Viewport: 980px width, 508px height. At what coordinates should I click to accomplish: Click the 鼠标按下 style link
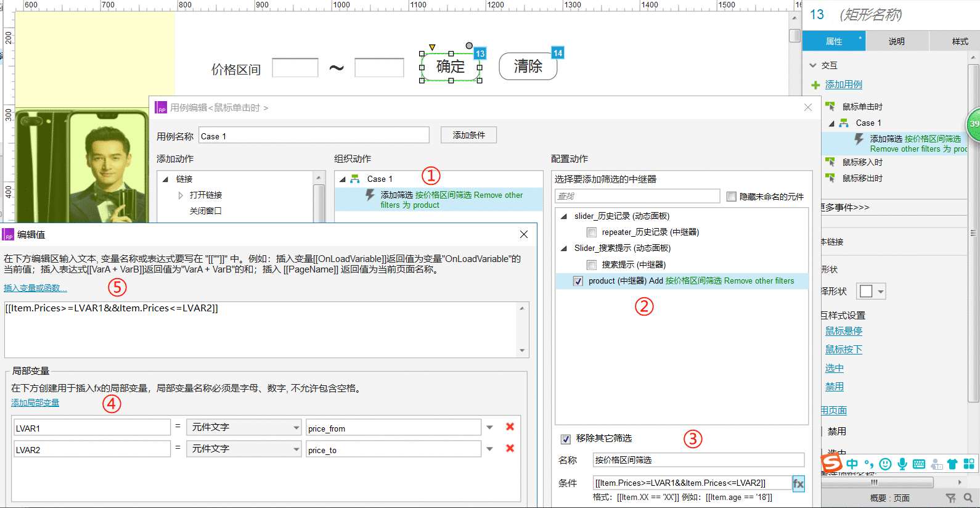coord(844,350)
